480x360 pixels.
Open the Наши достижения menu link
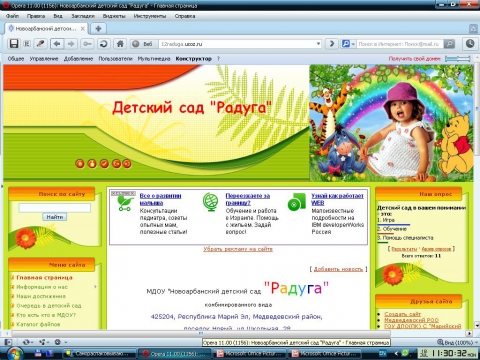coord(41,296)
